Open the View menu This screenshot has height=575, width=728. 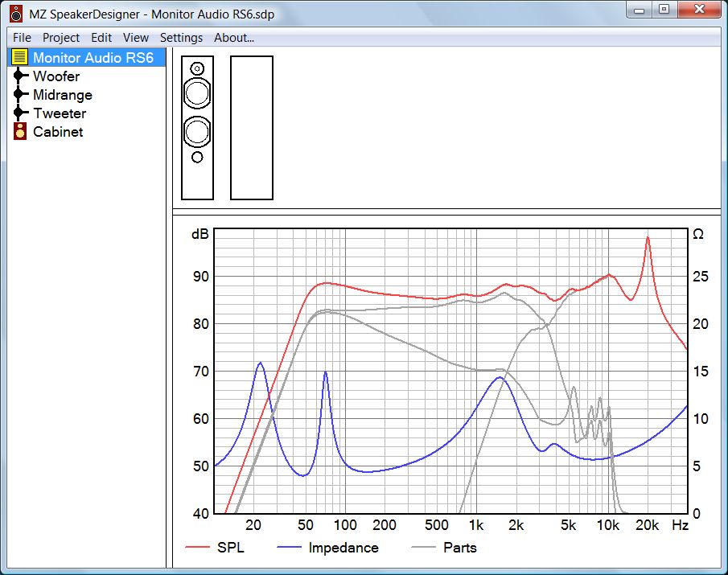tap(136, 38)
